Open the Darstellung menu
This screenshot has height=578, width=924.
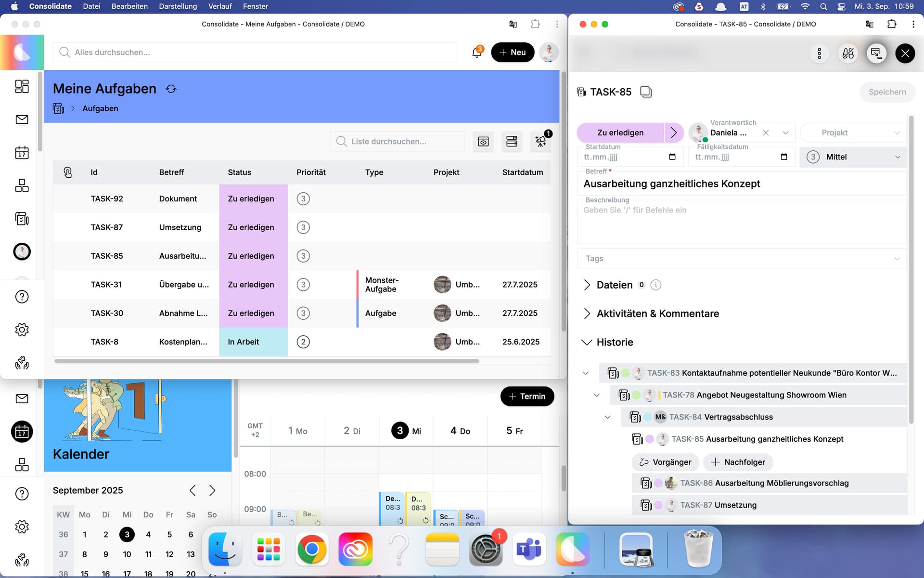point(178,6)
